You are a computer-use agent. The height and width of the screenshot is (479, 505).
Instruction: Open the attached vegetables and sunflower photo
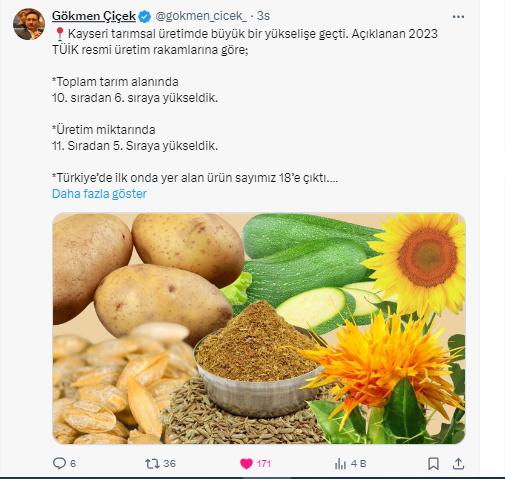(x=259, y=328)
